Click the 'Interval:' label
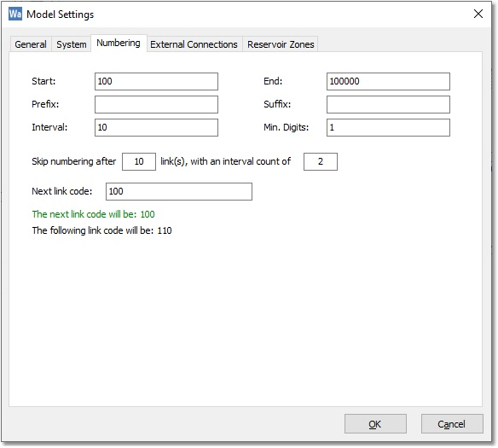The width and height of the screenshot is (498, 448). [49, 127]
